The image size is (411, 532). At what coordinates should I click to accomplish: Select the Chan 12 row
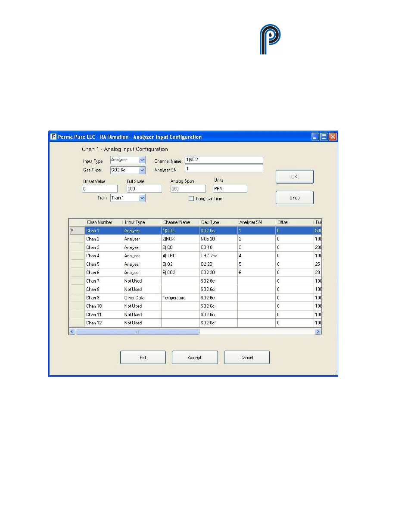(196, 323)
